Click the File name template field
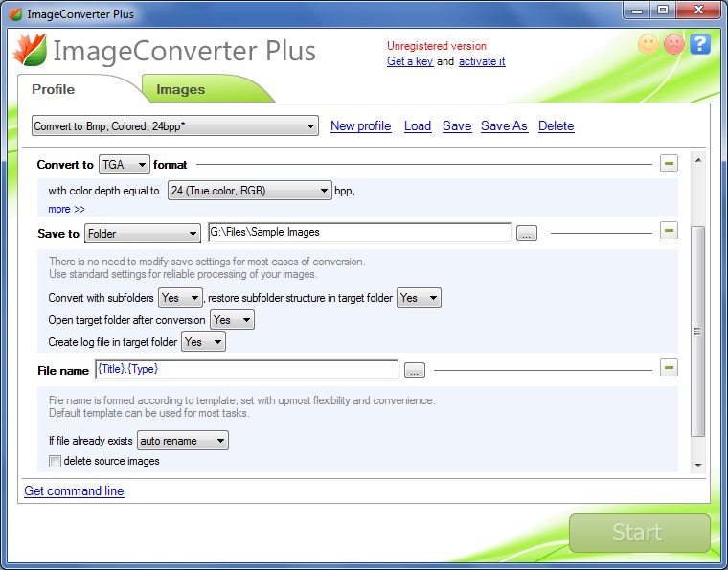728x570 pixels. tap(247, 370)
